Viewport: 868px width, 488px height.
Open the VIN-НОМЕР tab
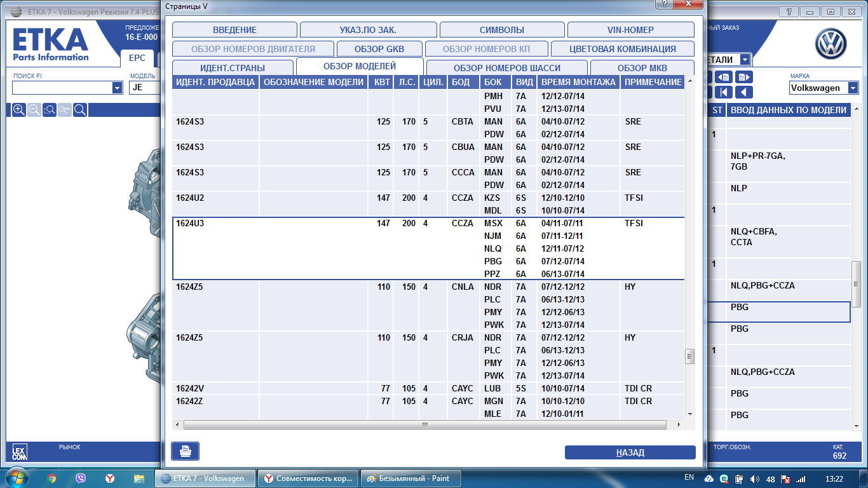click(x=630, y=30)
